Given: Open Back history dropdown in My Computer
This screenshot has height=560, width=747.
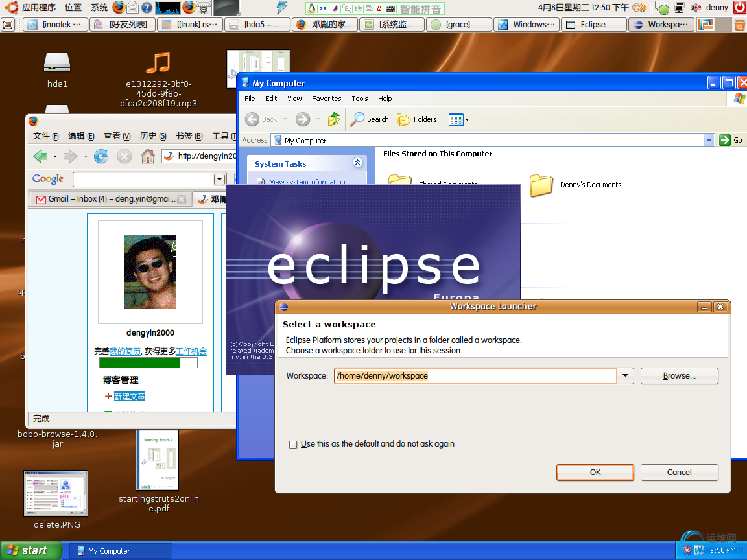Looking at the screenshot, I should click(285, 119).
